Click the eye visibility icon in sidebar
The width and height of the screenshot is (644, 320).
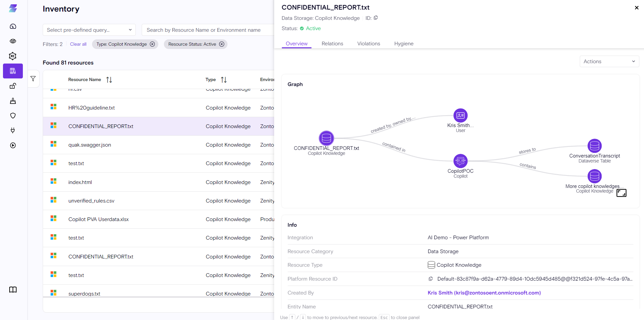pos(13,41)
